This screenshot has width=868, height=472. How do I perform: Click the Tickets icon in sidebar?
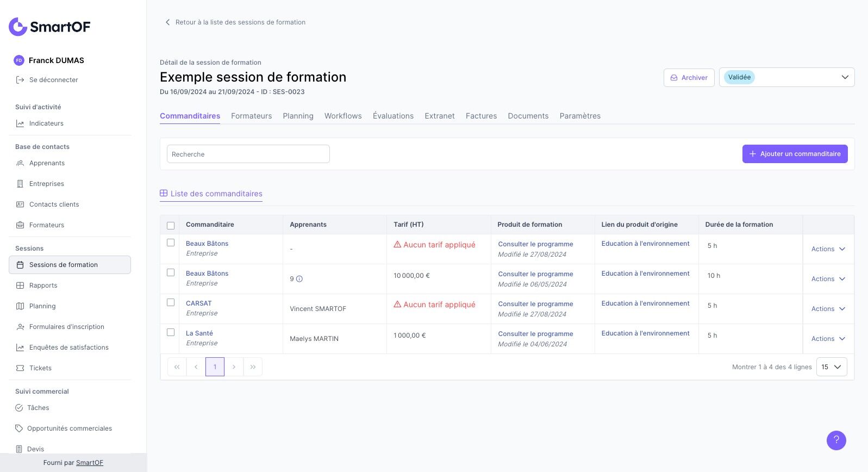[20, 368]
